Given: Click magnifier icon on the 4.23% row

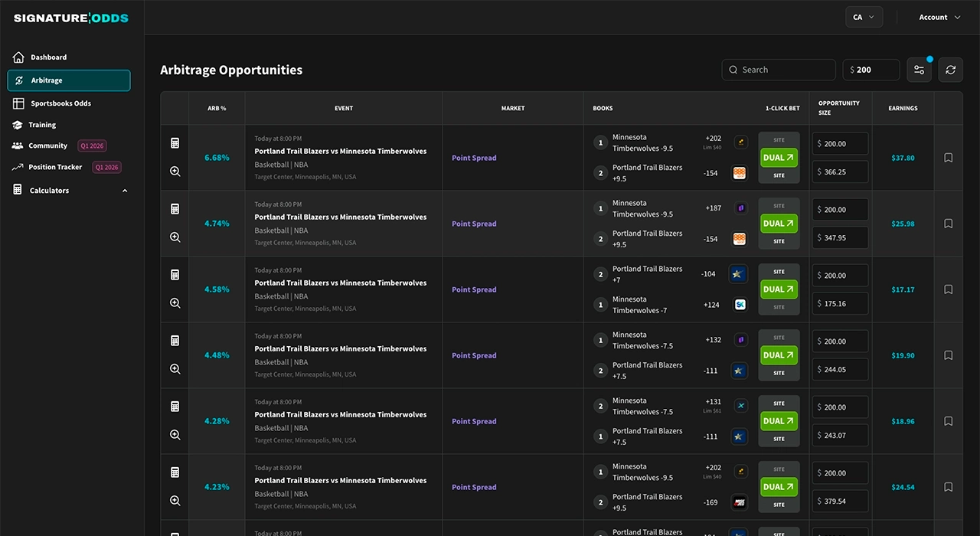Looking at the screenshot, I should [175, 501].
